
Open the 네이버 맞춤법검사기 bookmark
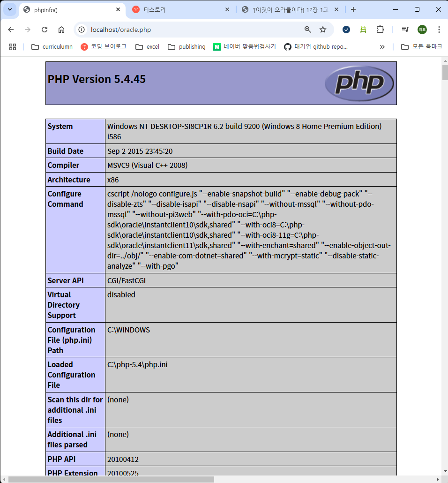pos(245,47)
